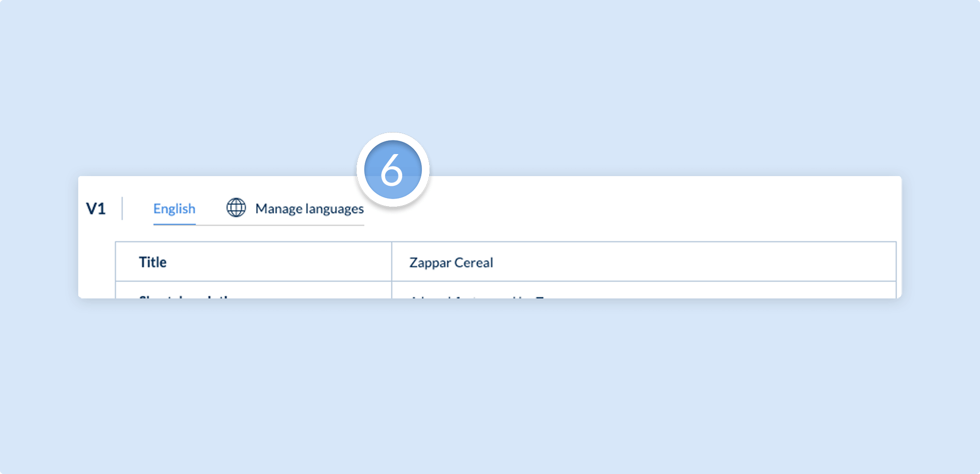Screen dimensions: 980x474
Task: Click the grey underline below Manage languages
Action: (x=280, y=225)
